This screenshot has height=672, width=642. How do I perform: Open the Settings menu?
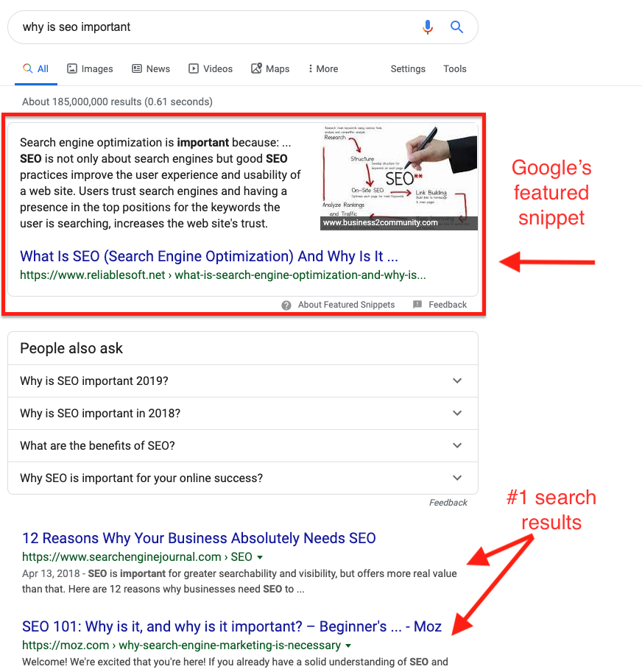[408, 68]
